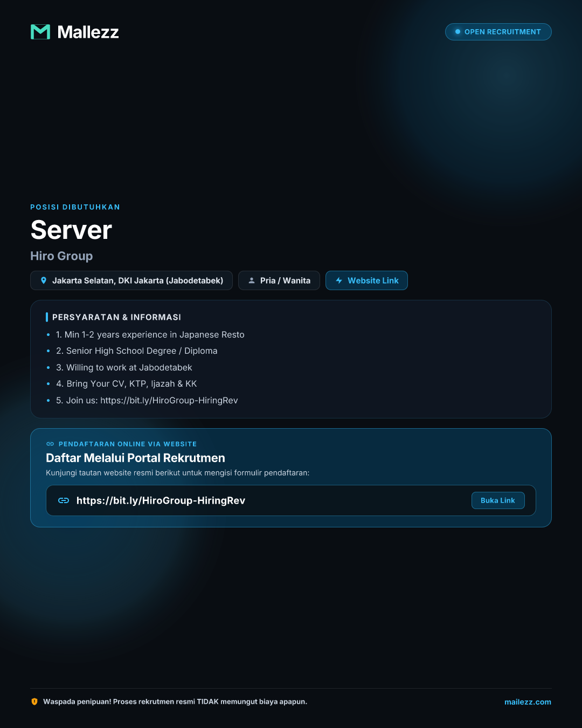The width and height of the screenshot is (582, 728).
Task: Click the person icon beside Pria / Wanita
Action: [x=251, y=280]
